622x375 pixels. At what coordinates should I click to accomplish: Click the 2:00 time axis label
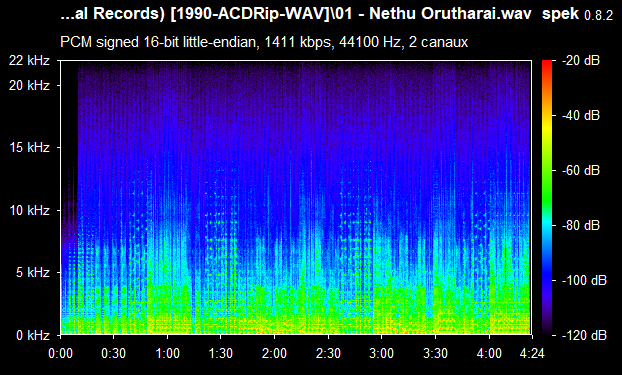[x=275, y=353]
